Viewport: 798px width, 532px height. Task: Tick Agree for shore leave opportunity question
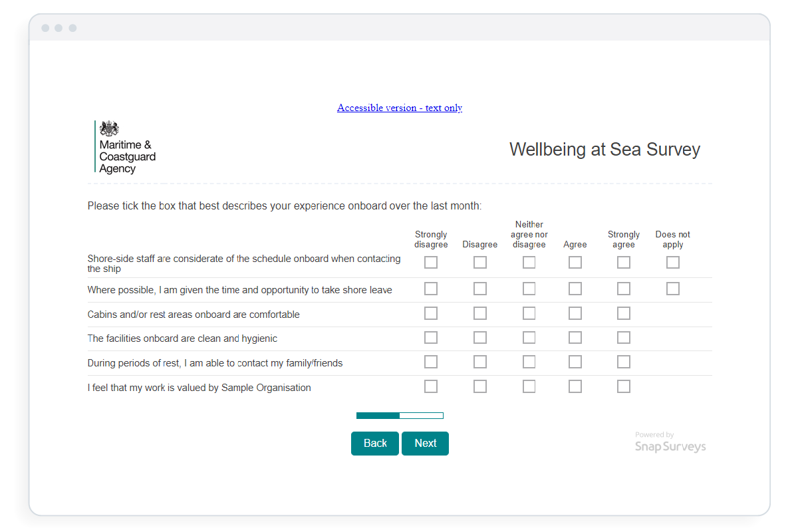tap(575, 289)
